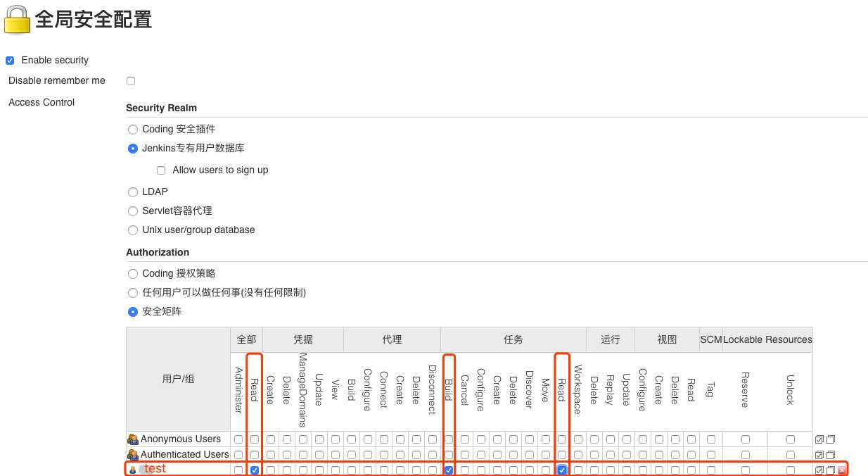Click the Authenticated Users group icon
This screenshot has width=868, height=476.
coord(133,455)
